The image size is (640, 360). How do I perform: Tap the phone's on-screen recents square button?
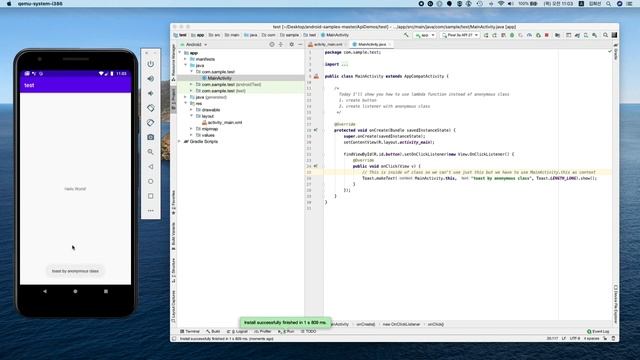[106, 291]
